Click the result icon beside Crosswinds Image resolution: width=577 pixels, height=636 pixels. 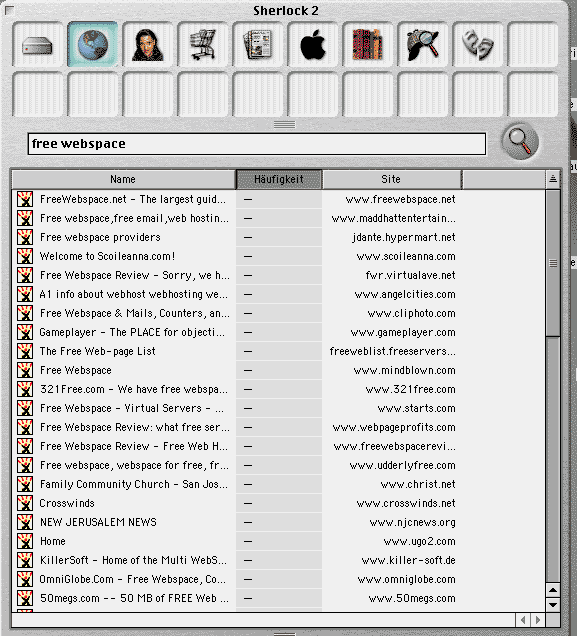(x=25, y=503)
